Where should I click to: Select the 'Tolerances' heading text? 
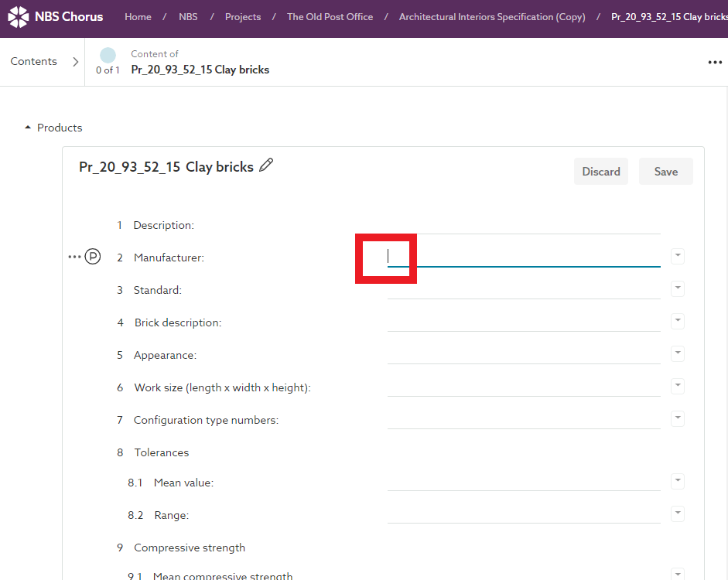coord(162,452)
